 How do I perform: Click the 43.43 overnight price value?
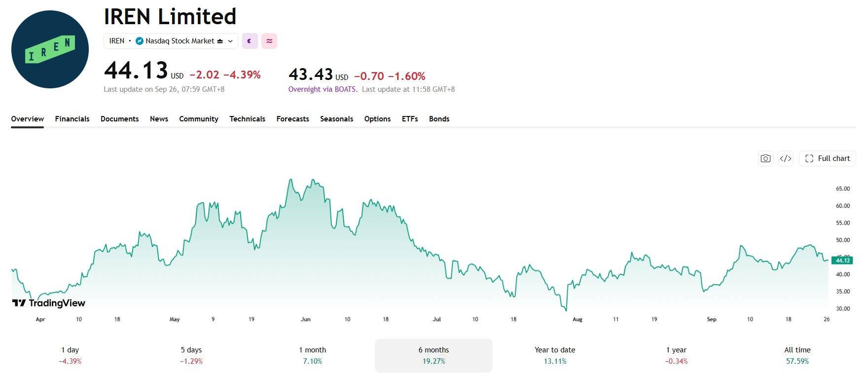click(x=311, y=75)
